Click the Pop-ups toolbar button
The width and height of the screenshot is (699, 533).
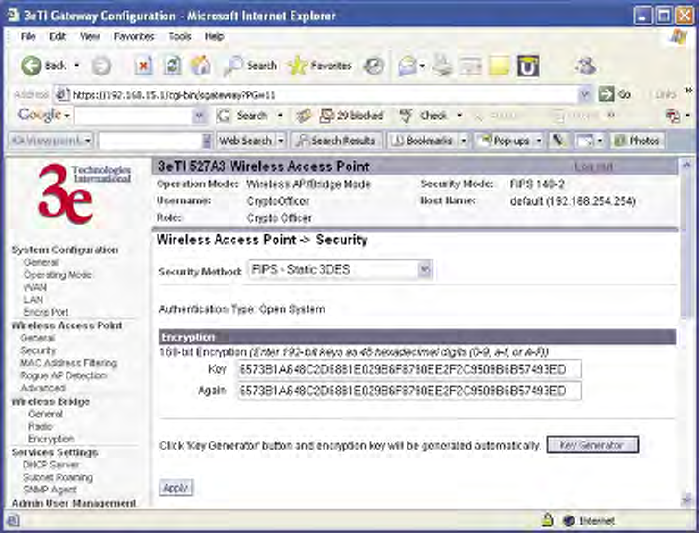click(505, 141)
